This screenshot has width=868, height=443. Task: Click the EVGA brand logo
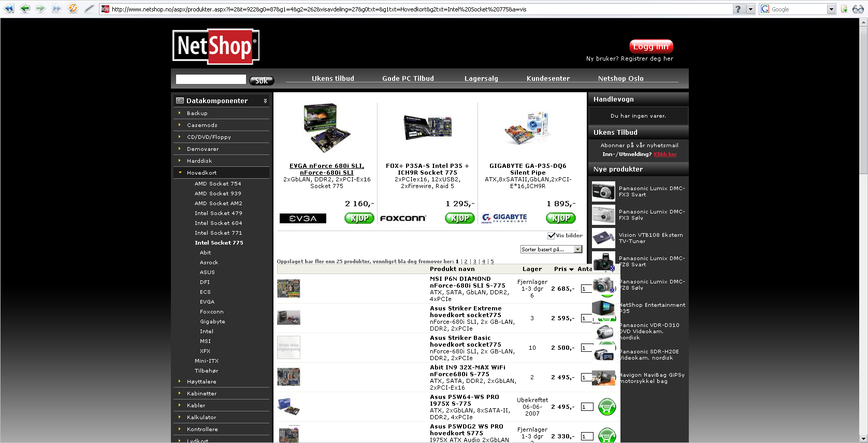click(x=303, y=219)
